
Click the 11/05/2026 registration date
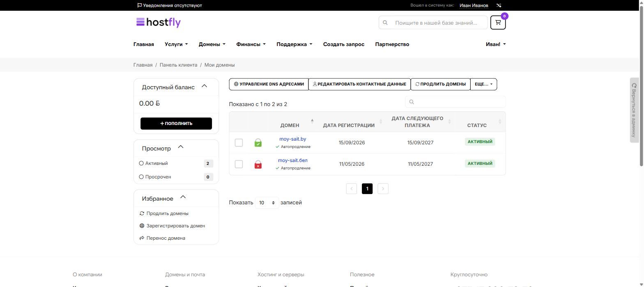[352, 164]
